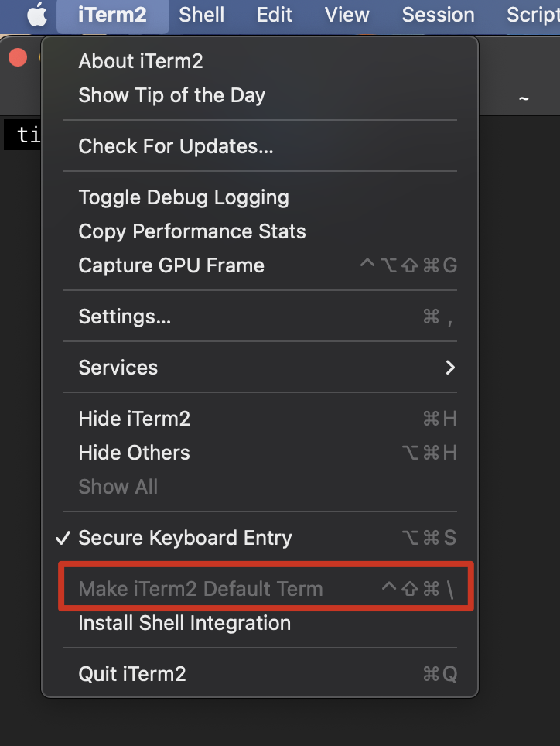Open the View menu in menu bar
560x746 pixels.
click(347, 15)
